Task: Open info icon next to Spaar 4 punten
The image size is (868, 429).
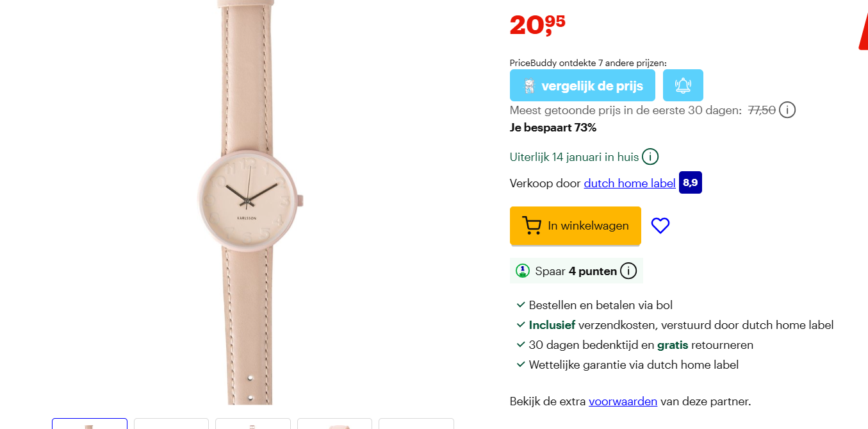Action: [628, 271]
